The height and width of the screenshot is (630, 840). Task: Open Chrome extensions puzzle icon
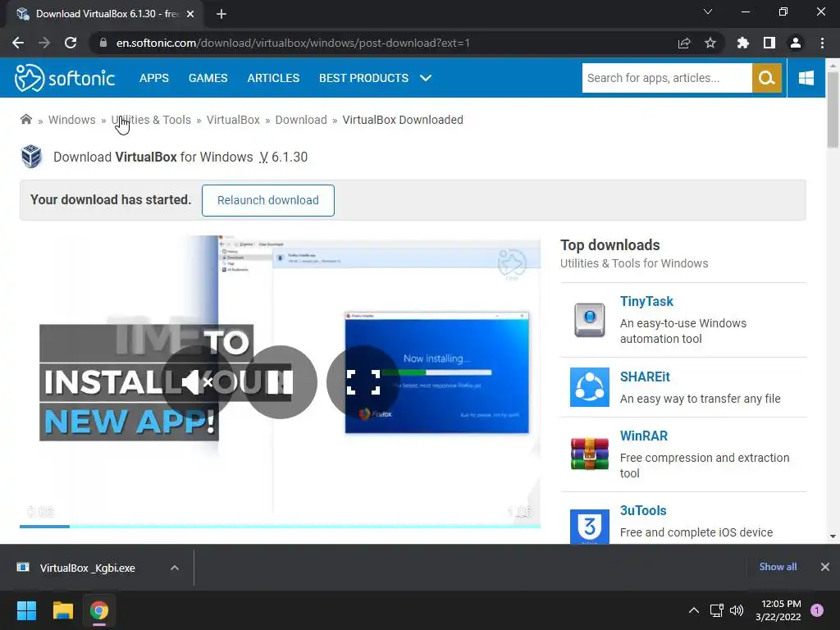click(x=743, y=43)
